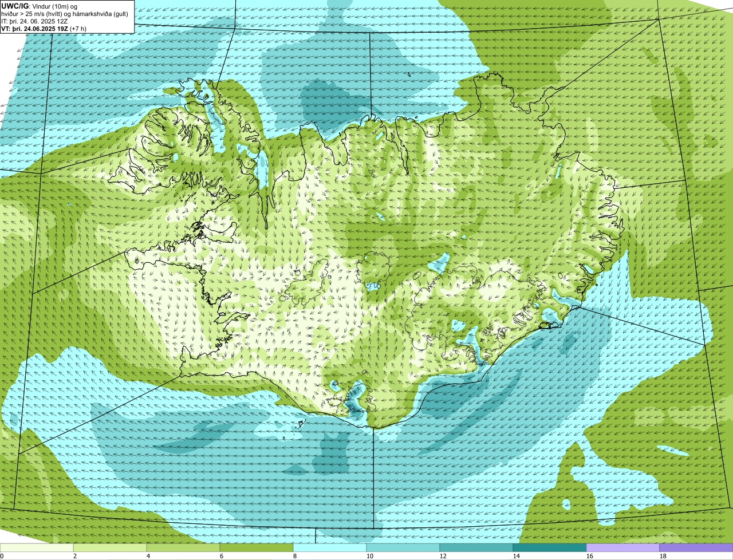Click the "16" label on the colour scale

point(590,556)
